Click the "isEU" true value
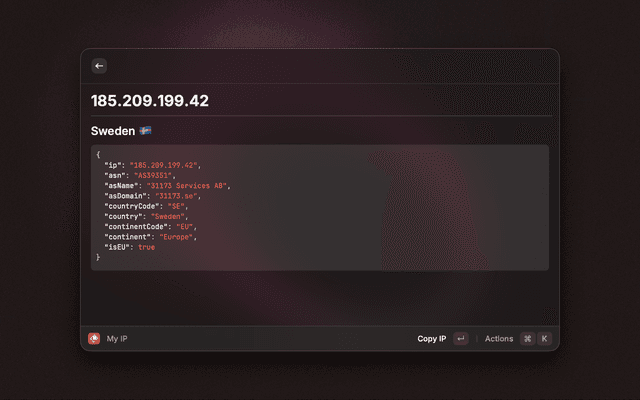 146,247
